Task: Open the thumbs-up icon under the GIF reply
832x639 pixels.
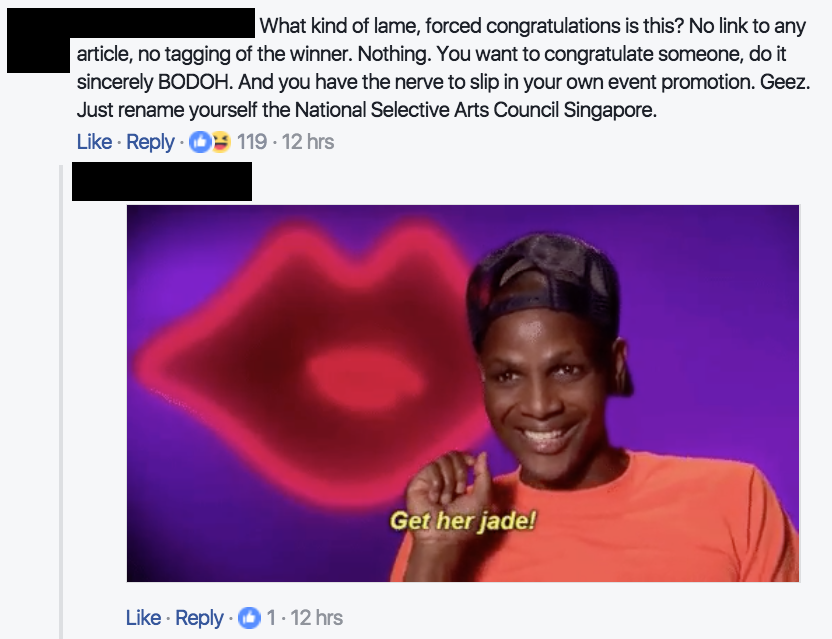Action: pos(249,617)
